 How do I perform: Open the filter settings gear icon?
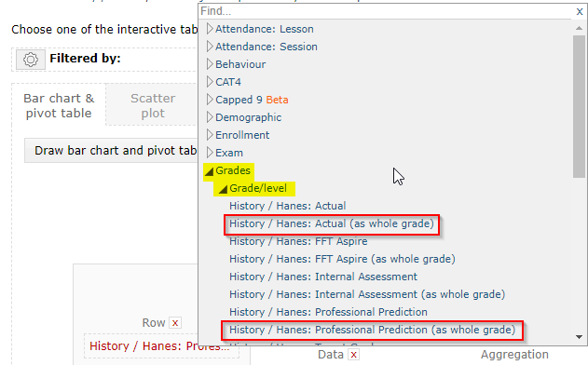coord(31,60)
